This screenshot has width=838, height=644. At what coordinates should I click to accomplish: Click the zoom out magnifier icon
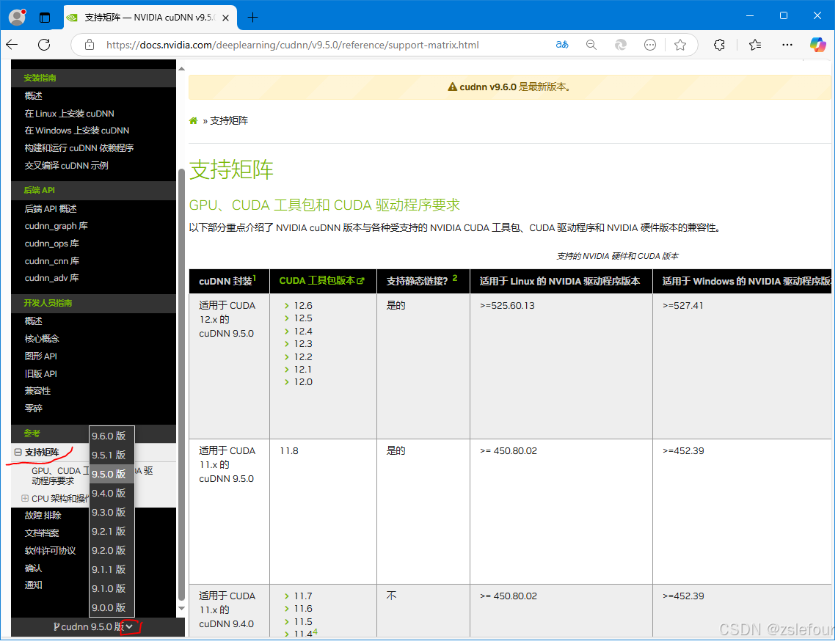pyautogui.click(x=591, y=45)
